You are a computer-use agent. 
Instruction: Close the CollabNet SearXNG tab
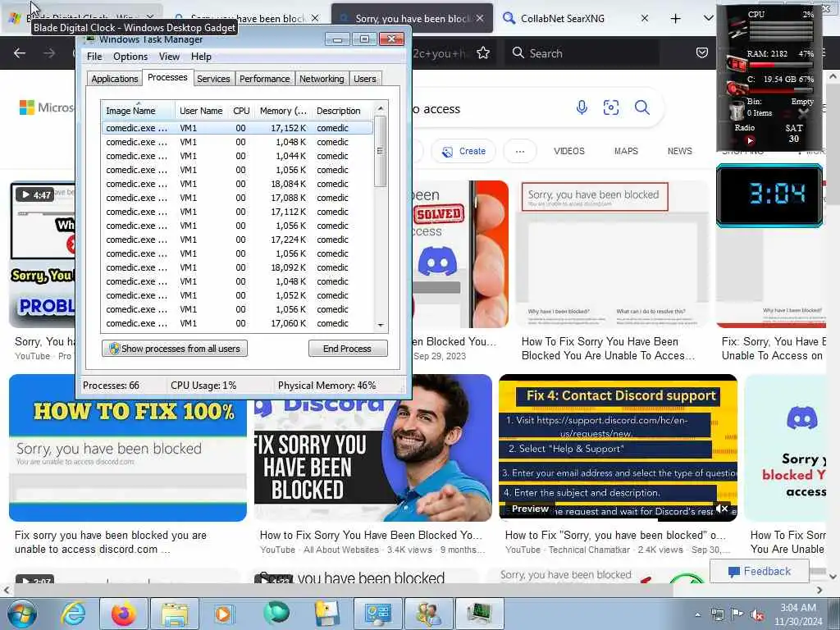[x=645, y=18]
